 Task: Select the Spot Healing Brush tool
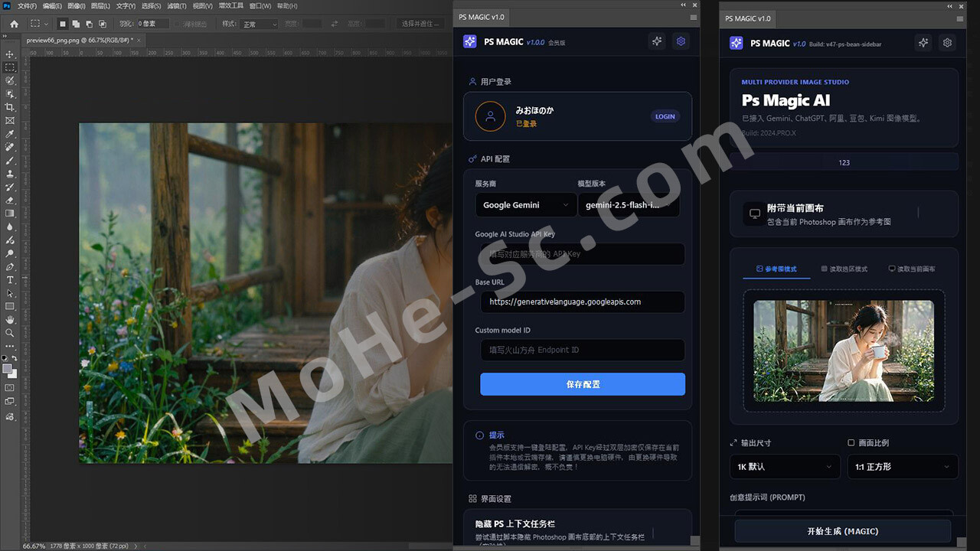click(x=10, y=147)
